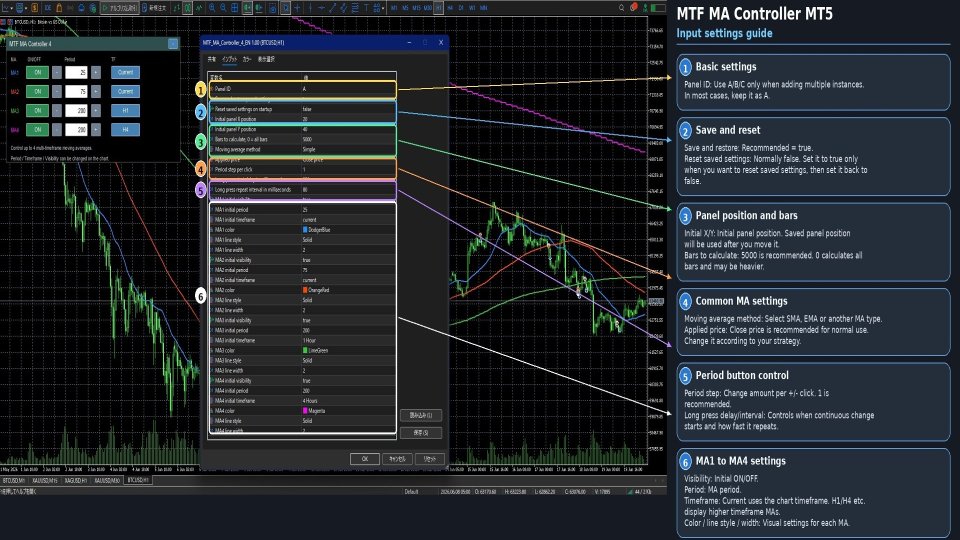
Task: Change MA4 timeframe H4 button
Action: (126, 129)
